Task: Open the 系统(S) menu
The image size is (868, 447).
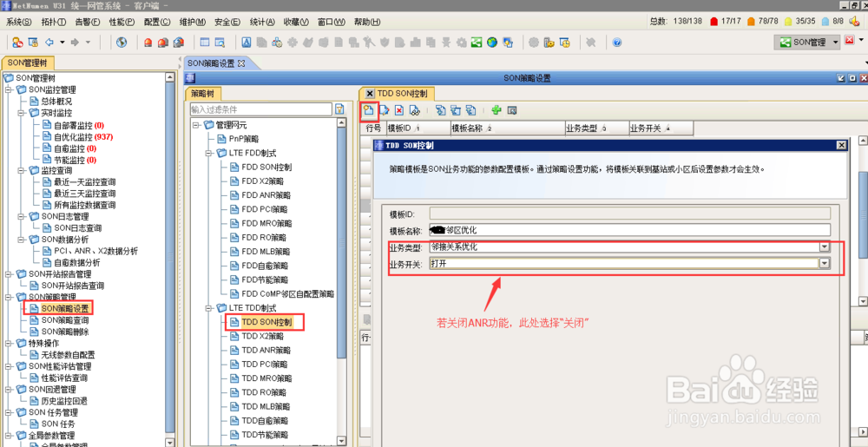Action: click(x=19, y=22)
